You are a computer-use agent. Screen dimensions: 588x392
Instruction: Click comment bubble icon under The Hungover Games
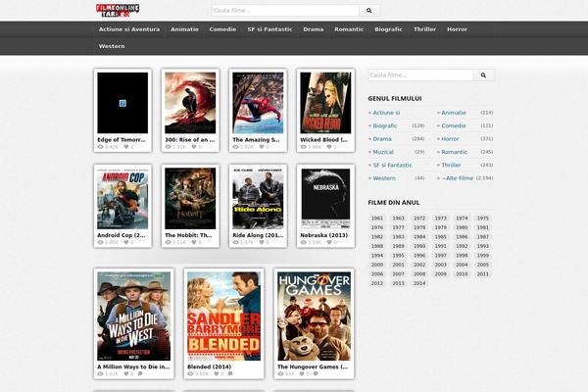(x=316, y=373)
